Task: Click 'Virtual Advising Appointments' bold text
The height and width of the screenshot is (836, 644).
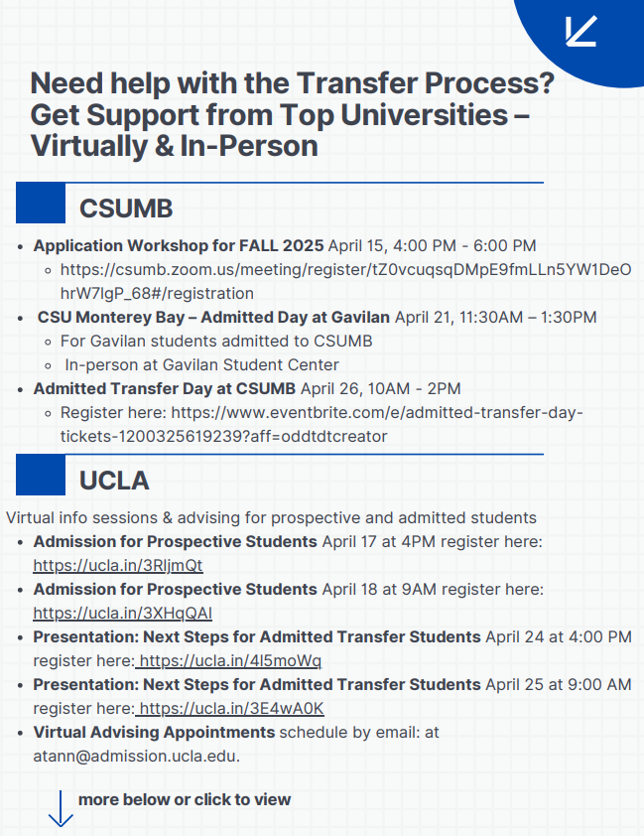Action: point(154,733)
